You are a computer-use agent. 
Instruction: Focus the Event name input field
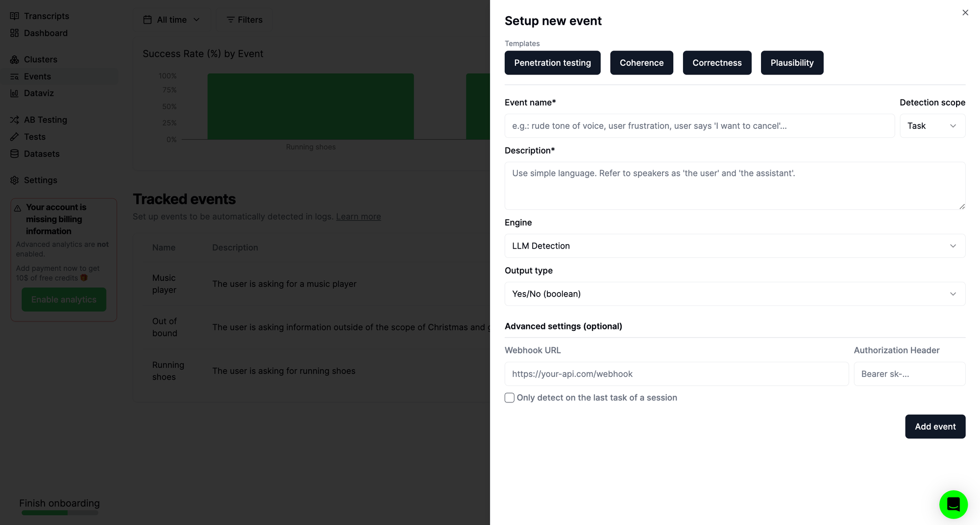[700, 126]
